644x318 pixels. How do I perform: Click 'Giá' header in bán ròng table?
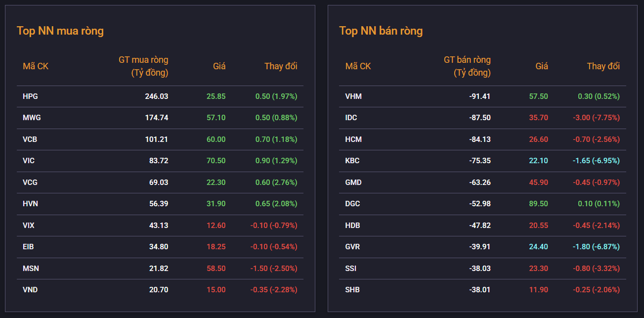tap(542, 66)
